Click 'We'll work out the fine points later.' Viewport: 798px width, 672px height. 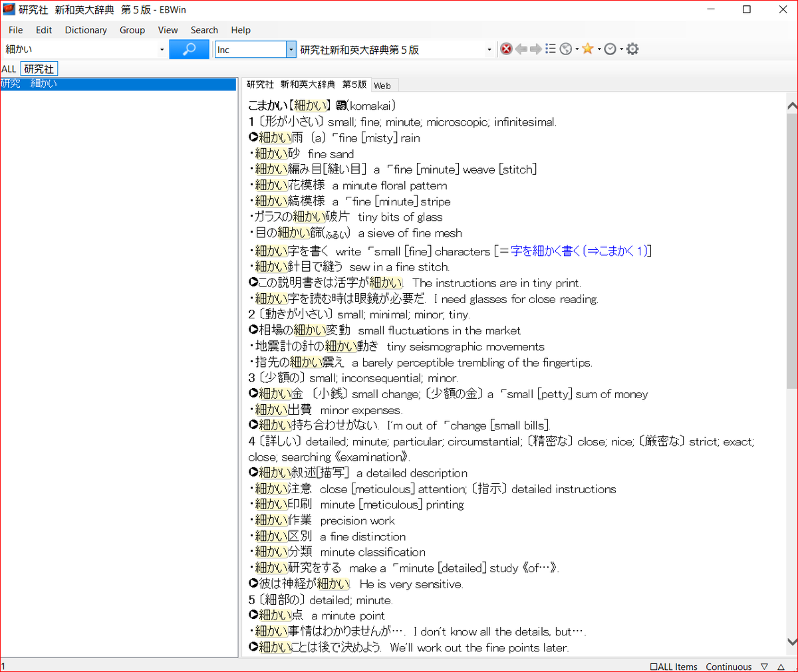tap(479, 648)
